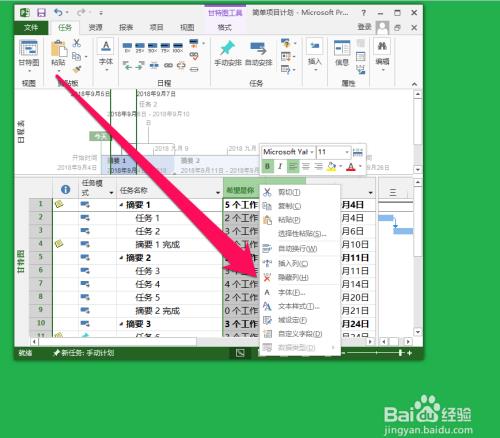The image size is (500, 438).
Task: Open the Information icon in properties group
Action: [342, 52]
